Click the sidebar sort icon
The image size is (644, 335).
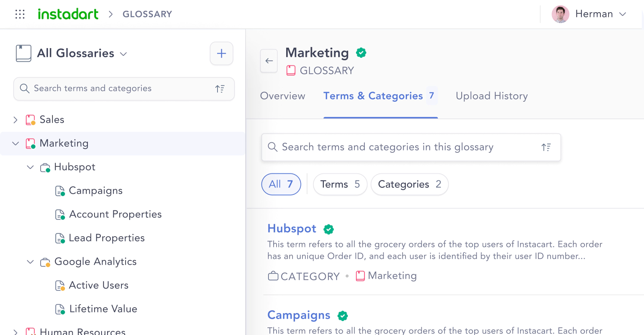(x=220, y=89)
